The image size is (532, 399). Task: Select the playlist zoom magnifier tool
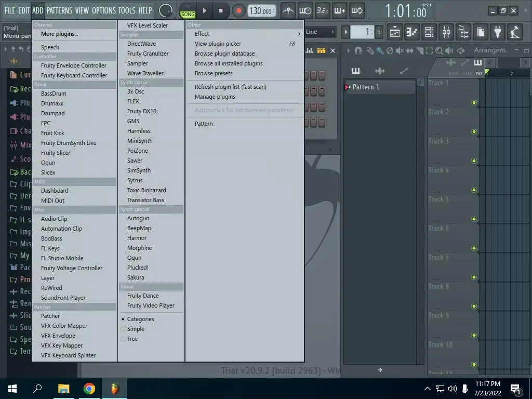point(440,50)
